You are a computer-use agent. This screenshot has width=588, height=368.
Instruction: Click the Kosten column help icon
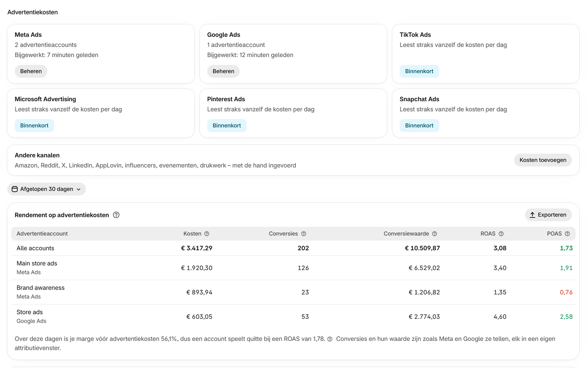coord(207,234)
